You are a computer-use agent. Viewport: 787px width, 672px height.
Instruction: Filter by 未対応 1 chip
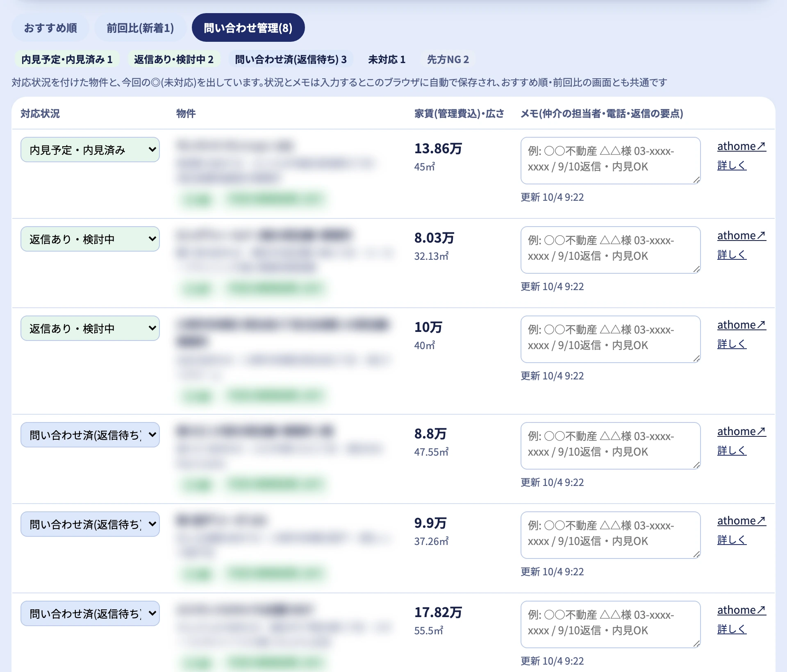(x=387, y=59)
